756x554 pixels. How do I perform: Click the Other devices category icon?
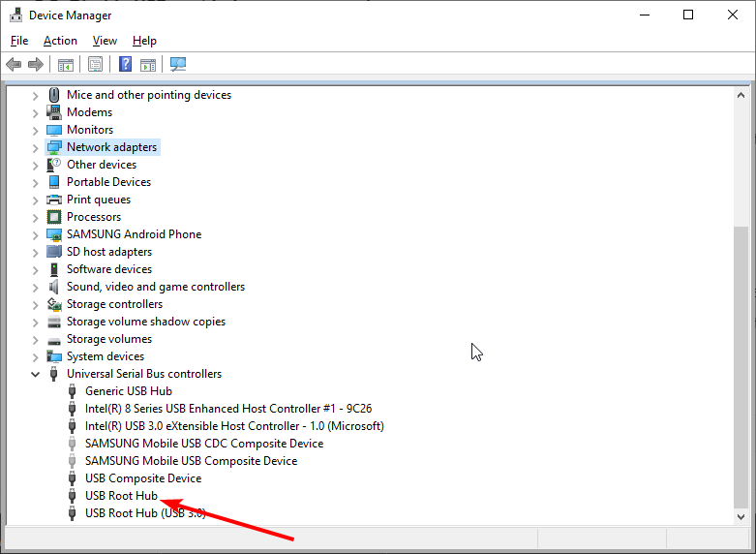[x=53, y=165]
